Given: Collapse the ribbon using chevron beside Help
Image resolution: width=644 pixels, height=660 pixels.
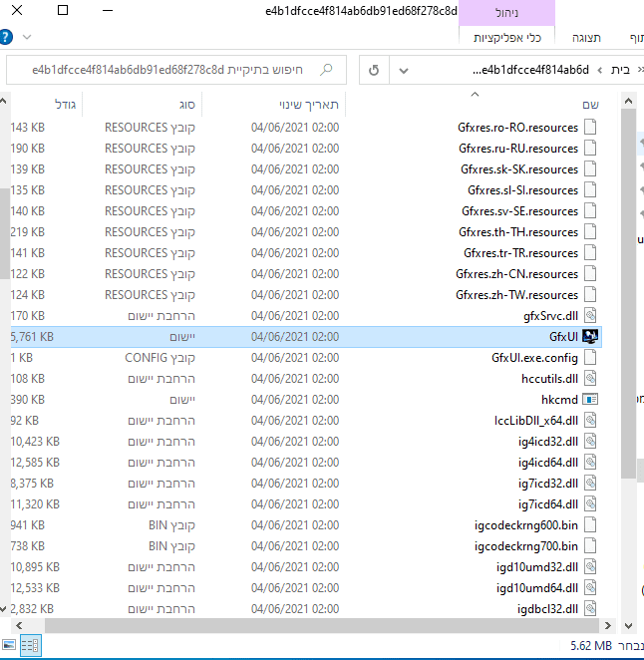Looking at the screenshot, I should click(x=27, y=37).
